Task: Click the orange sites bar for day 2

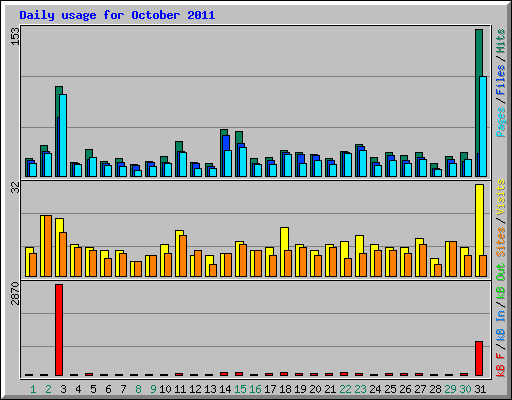Action: [x=48, y=246]
